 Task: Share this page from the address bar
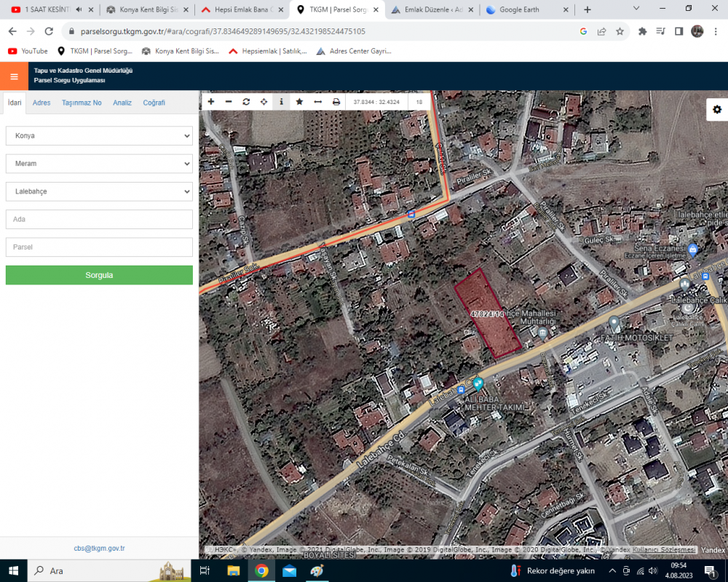602,31
